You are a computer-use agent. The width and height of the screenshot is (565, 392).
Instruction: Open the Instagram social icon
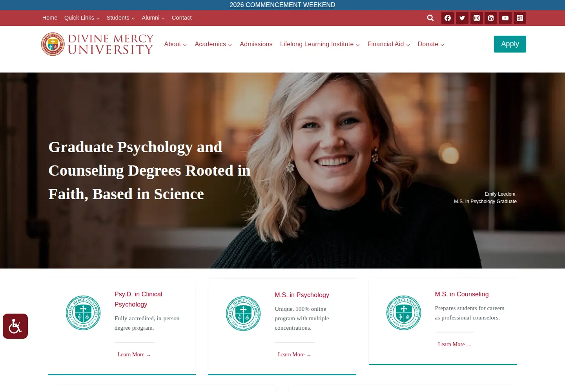pyautogui.click(x=477, y=18)
